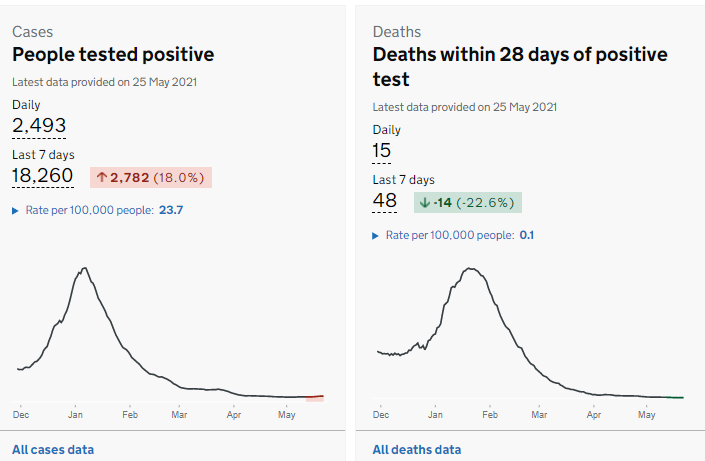705x461 pixels.
Task: Click the last 7 days cases value 18,260
Action: [43, 176]
